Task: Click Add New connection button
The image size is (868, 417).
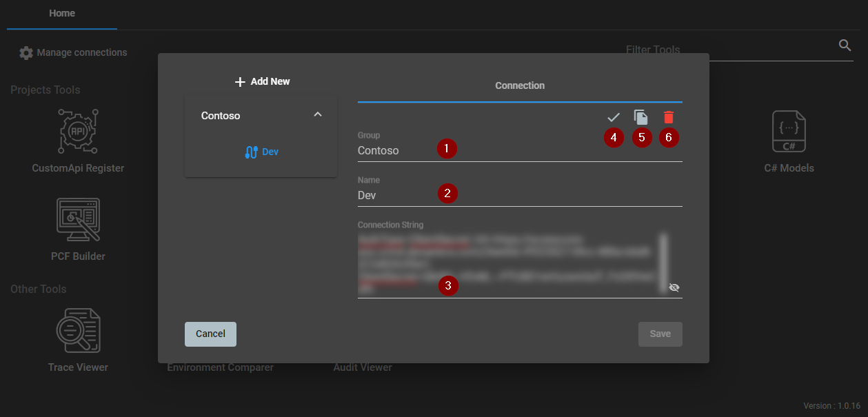Action: pos(262,81)
